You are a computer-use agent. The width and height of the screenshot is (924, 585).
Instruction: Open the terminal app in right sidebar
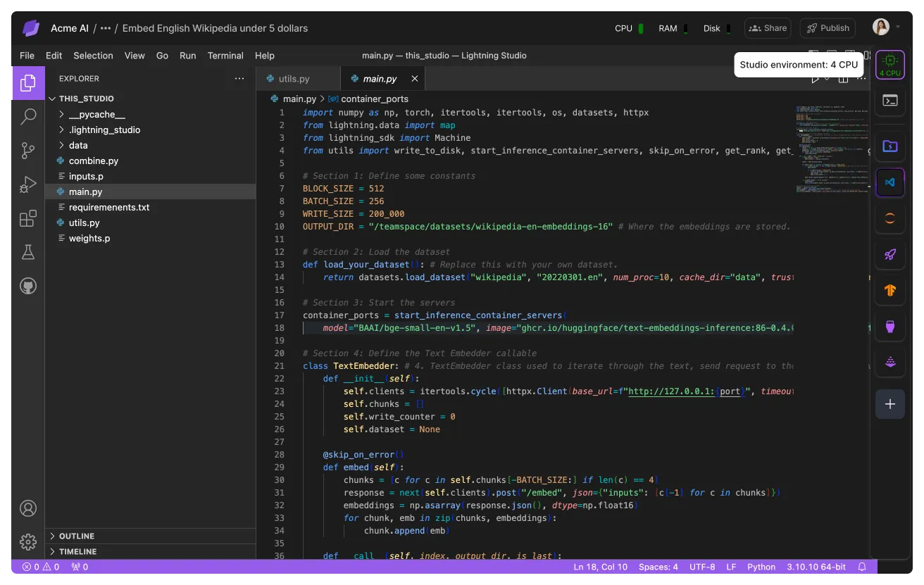[x=890, y=101]
